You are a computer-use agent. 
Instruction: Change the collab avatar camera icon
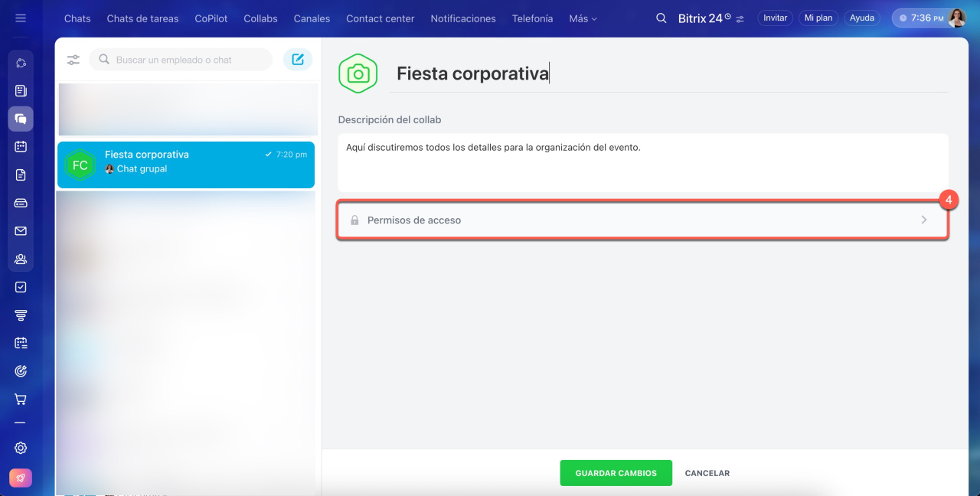click(358, 73)
